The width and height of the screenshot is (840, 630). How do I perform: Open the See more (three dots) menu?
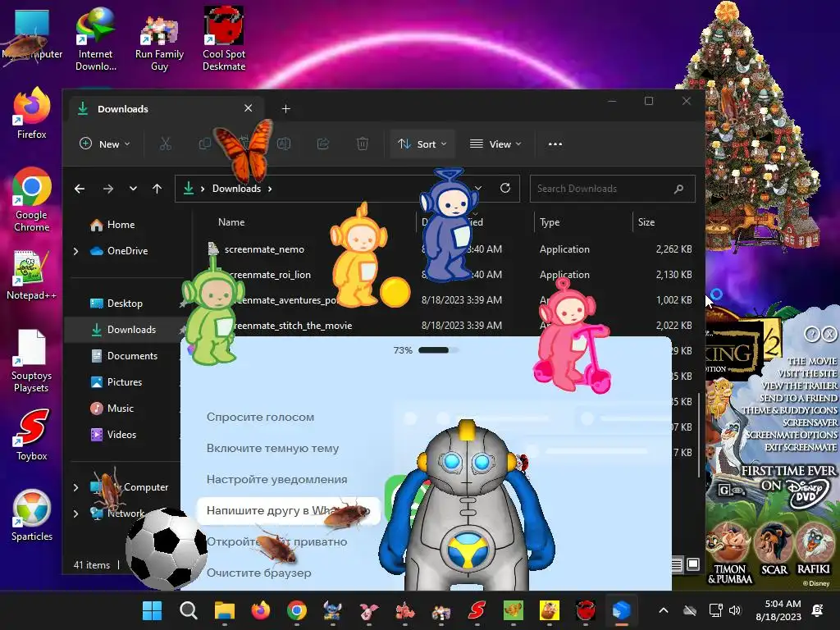coord(555,144)
